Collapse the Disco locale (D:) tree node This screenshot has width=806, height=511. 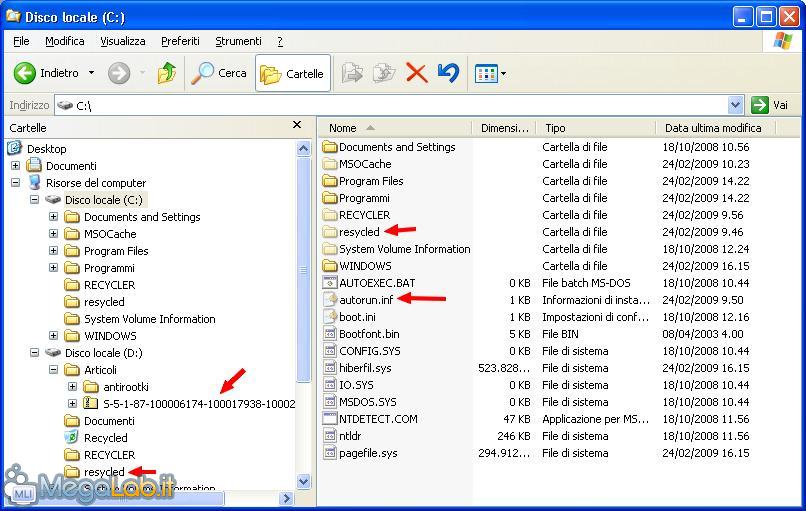pyautogui.click(x=35, y=353)
